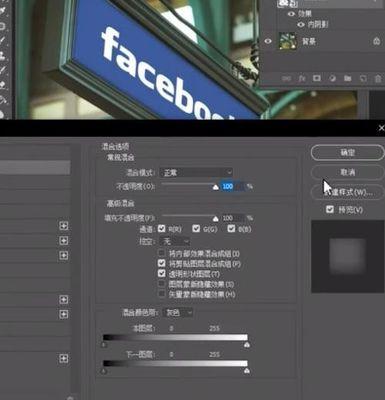The image size is (385, 400).
Task: Toggle the G(G) channel checkbox
Action: [x=196, y=228]
